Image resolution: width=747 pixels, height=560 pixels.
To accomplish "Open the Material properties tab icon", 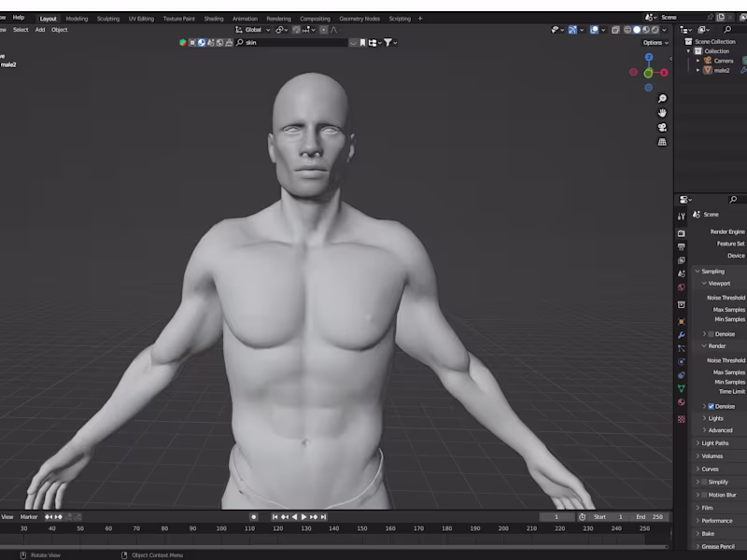I will (x=682, y=402).
